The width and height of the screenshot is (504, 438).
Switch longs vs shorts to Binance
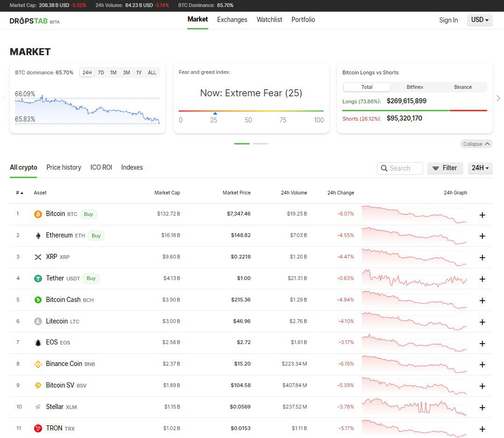point(463,87)
